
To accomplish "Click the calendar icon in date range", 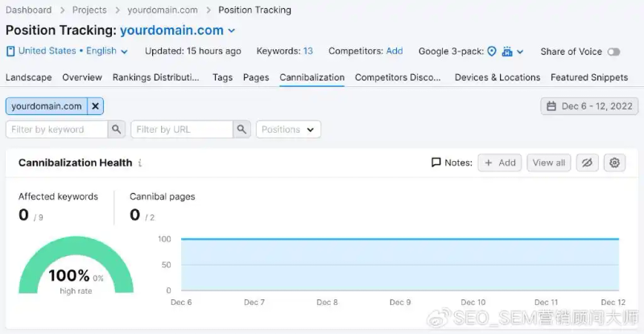I will pos(551,106).
